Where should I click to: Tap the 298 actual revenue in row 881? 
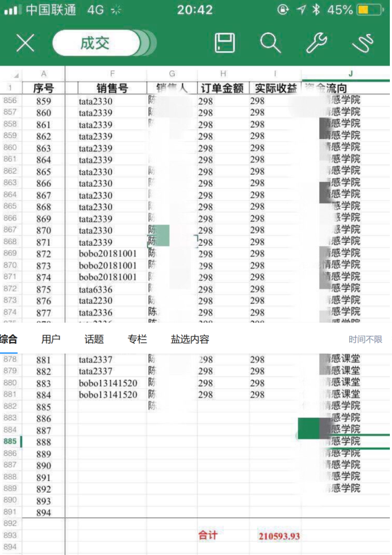(x=257, y=395)
